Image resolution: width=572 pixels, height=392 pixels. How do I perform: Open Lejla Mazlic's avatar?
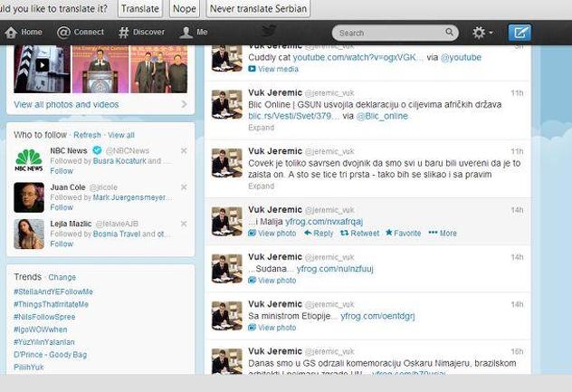click(29, 234)
